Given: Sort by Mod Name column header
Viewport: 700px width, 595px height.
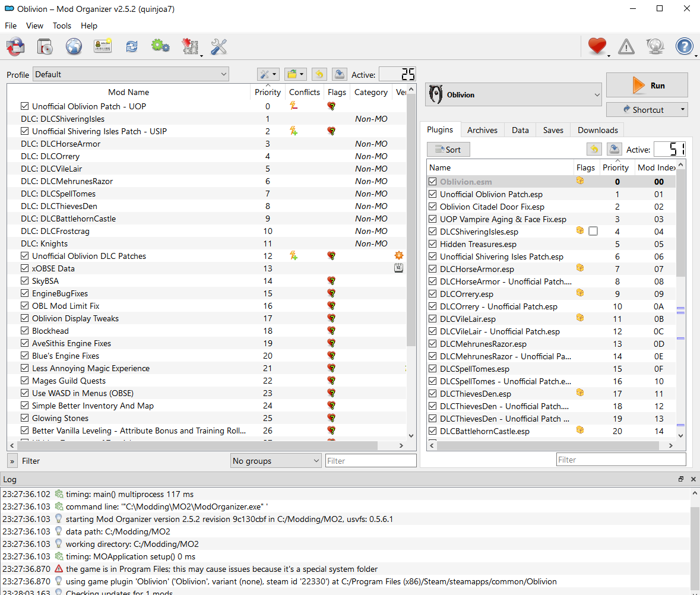Looking at the screenshot, I should click(129, 92).
